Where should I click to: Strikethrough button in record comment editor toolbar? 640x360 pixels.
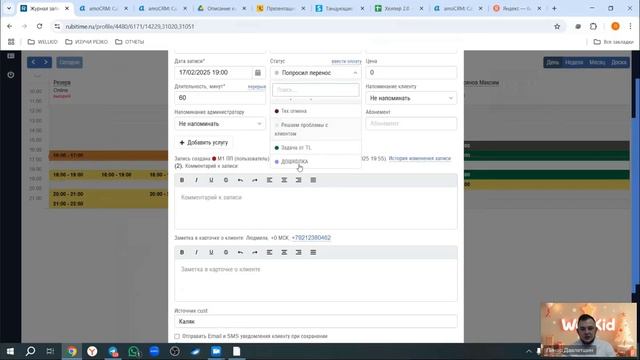click(226, 180)
